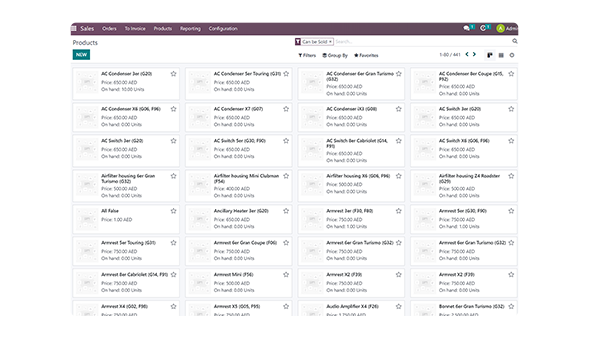Star Airfilter housing Z4 Roadster card
Image resolution: width=590 pixels, height=360 pixels.
511,176
